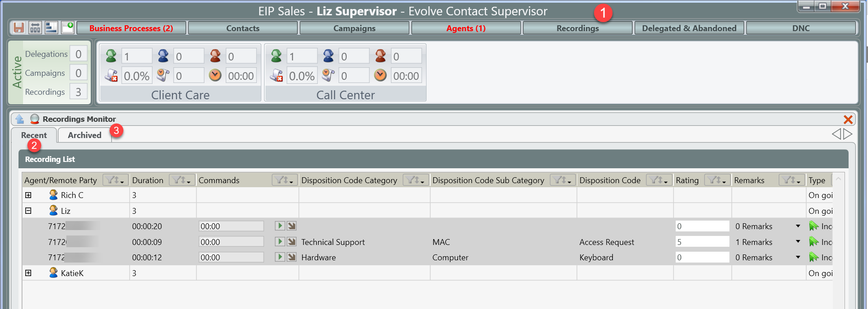
Task: Open filter dropdown for Duration column
Action: (x=182, y=180)
